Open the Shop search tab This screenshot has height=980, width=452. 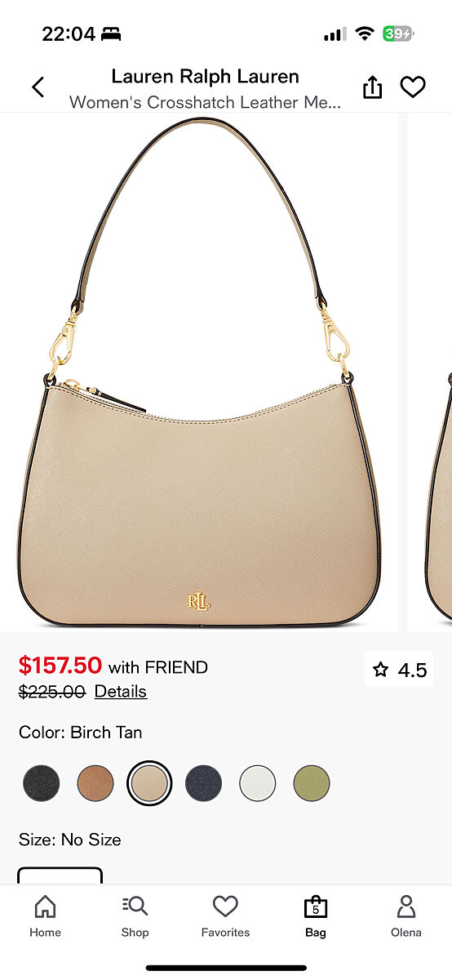135,915
